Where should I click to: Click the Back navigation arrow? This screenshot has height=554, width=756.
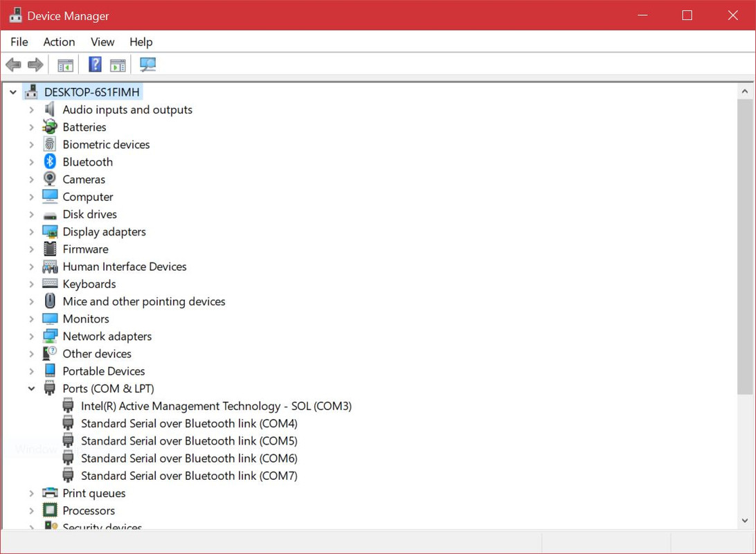(x=12, y=64)
